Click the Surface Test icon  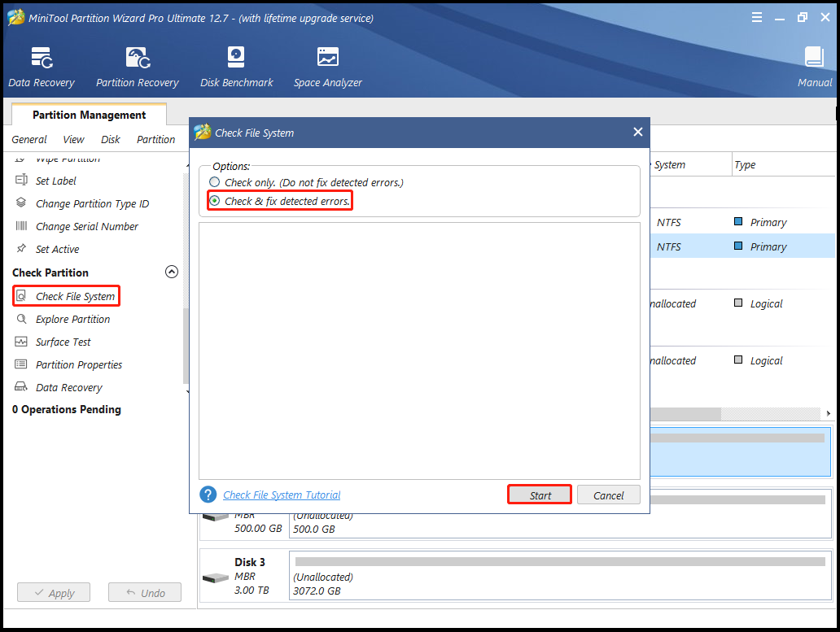pos(21,342)
